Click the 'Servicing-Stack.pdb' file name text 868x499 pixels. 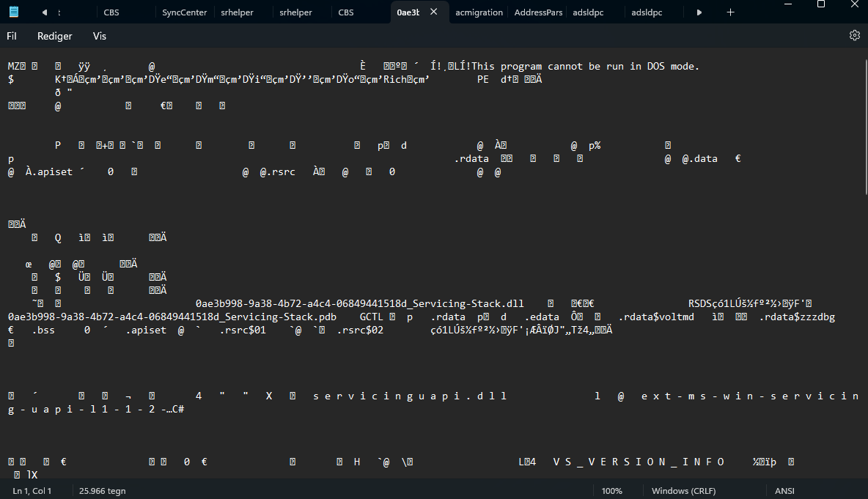click(x=281, y=317)
